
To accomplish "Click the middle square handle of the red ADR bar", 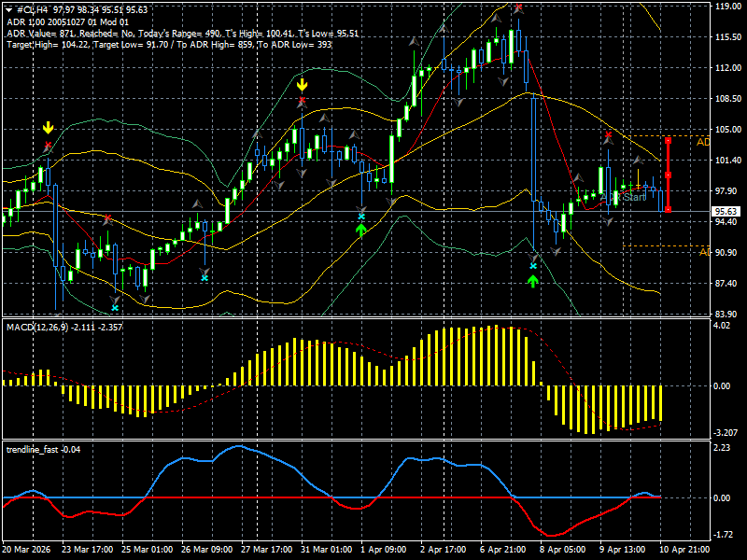I will coord(669,175).
